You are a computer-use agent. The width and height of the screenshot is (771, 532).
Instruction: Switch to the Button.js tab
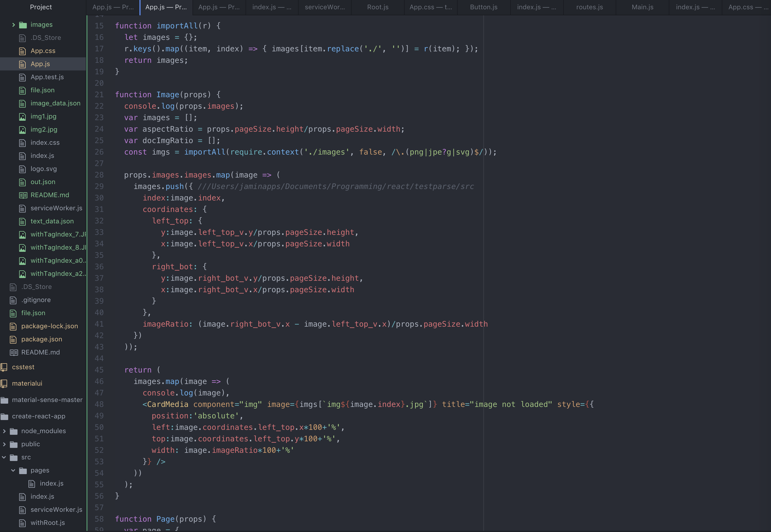point(483,7)
